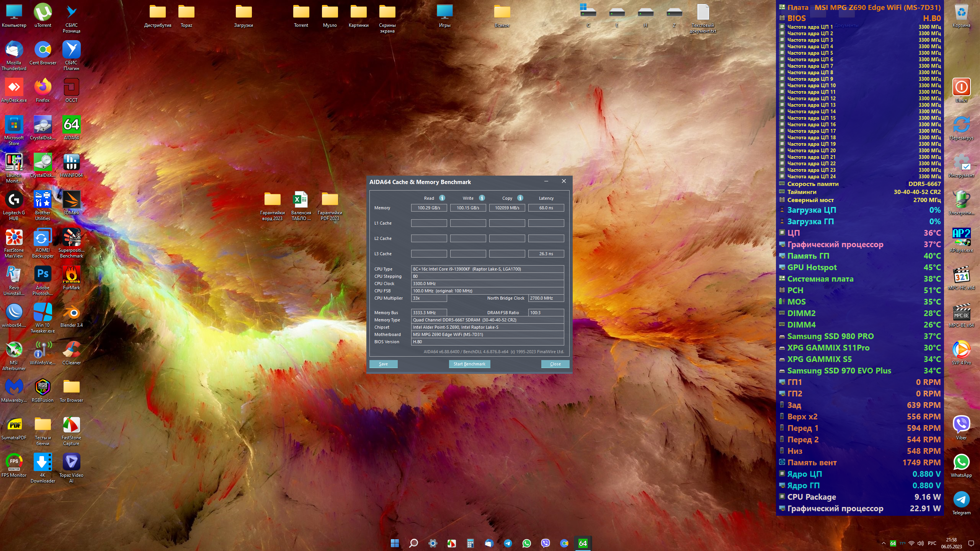Click AIDA64 icon in taskbar
The width and height of the screenshot is (980, 551).
pos(583,543)
